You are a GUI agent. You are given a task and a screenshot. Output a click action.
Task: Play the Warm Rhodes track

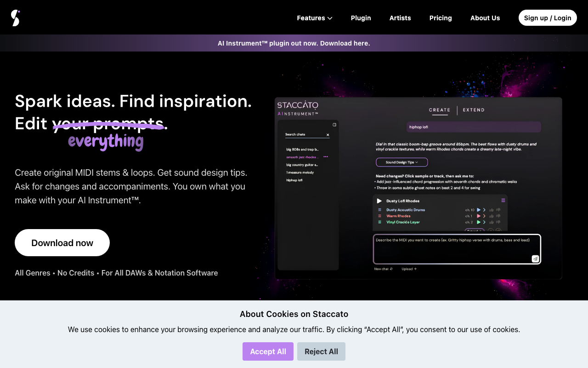[479, 216]
